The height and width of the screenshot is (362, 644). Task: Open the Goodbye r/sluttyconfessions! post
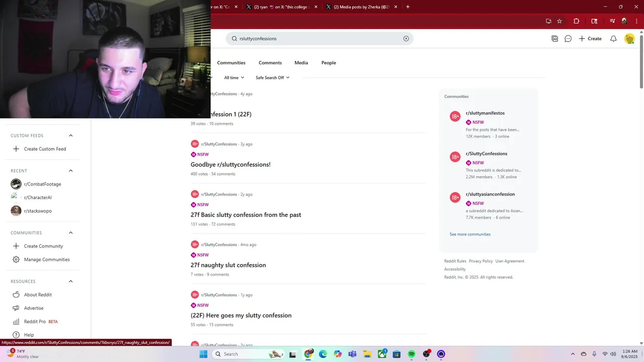[230, 164]
